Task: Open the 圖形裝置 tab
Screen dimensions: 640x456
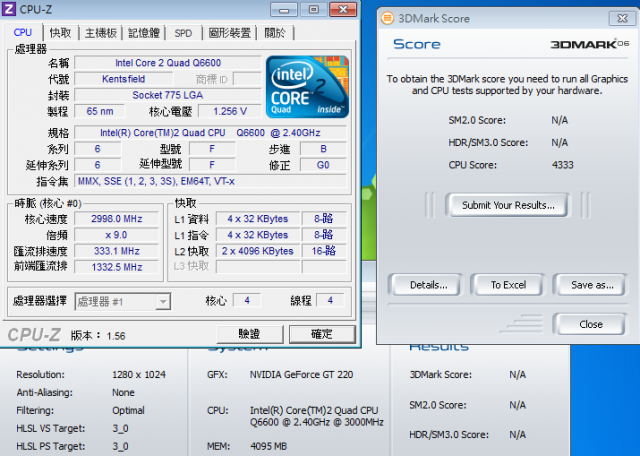Action: pyautogui.click(x=229, y=33)
